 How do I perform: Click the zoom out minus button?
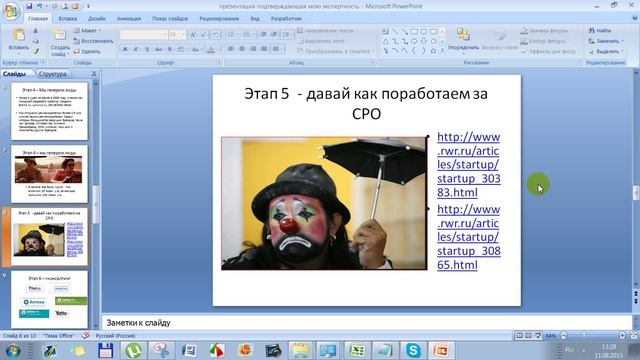tap(564, 335)
